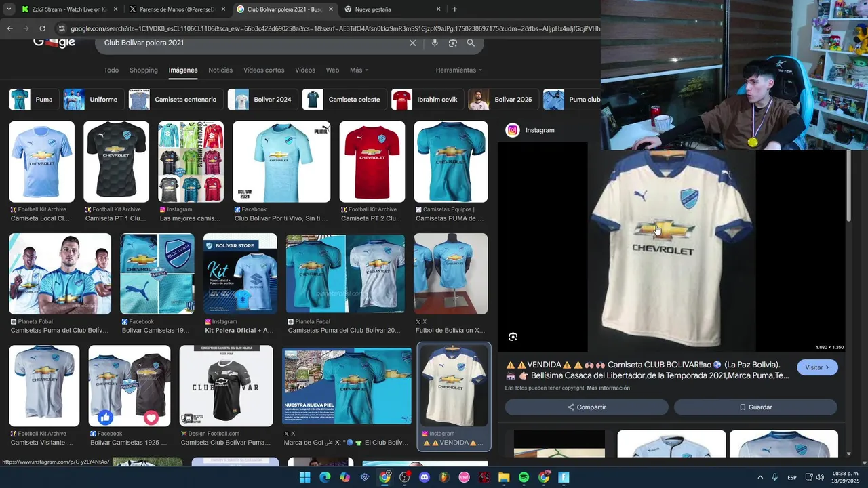Show hidden system tray icons

click(759, 477)
